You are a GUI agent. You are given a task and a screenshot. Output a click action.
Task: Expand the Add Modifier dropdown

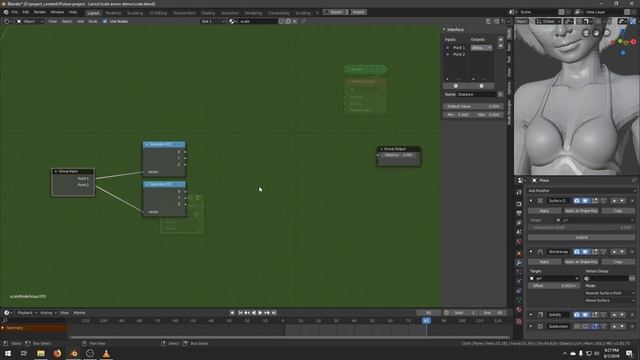click(x=581, y=191)
